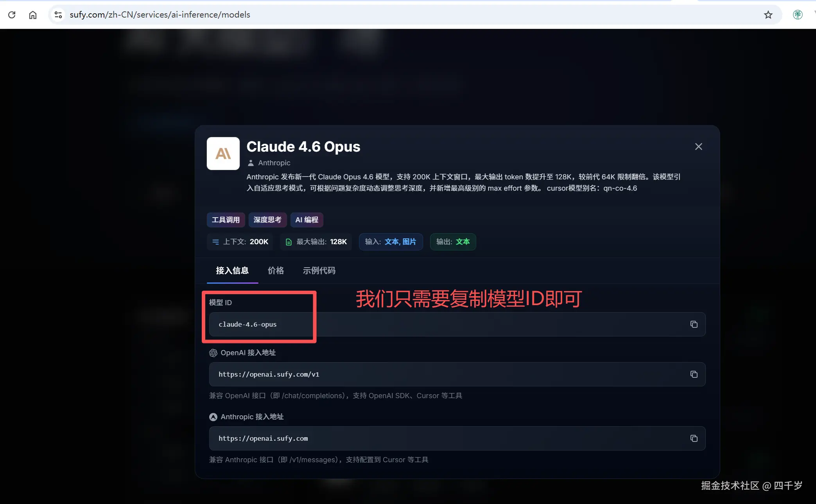This screenshot has height=504, width=816.
Task: Open the 输入: 文本, 图片 badge
Action: [390, 242]
